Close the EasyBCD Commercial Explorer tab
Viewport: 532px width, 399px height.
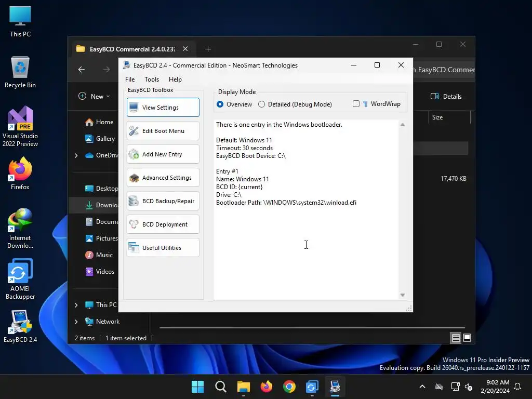tap(185, 49)
